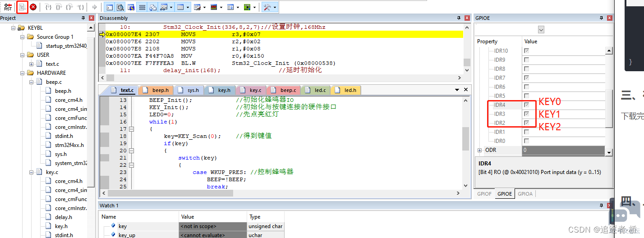Image resolution: width=644 pixels, height=238 pixels.
Task: Close the GPIOE panel
Action: pos(610,18)
